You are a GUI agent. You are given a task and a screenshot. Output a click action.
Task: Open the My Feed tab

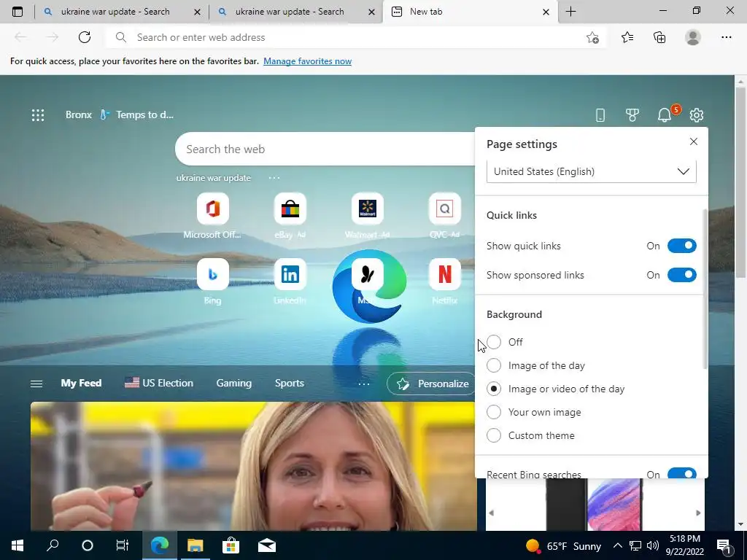81,384
